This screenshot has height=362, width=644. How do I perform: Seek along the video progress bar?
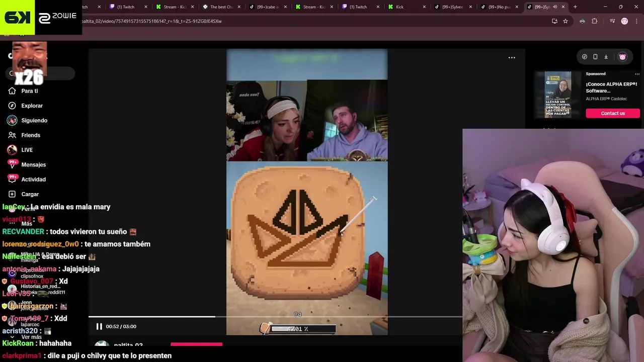point(275,317)
